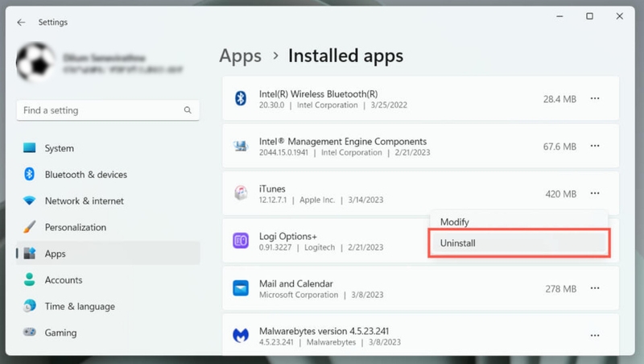The width and height of the screenshot is (644, 364).
Task: Go to Bluetooth & devices page
Action: pyautogui.click(x=86, y=175)
